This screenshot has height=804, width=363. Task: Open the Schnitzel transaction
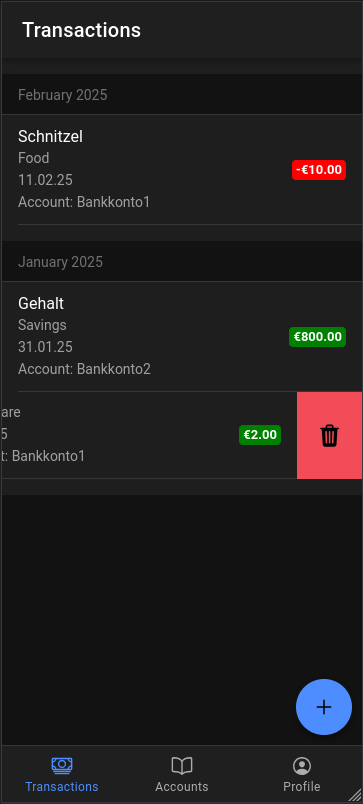(x=182, y=170)
